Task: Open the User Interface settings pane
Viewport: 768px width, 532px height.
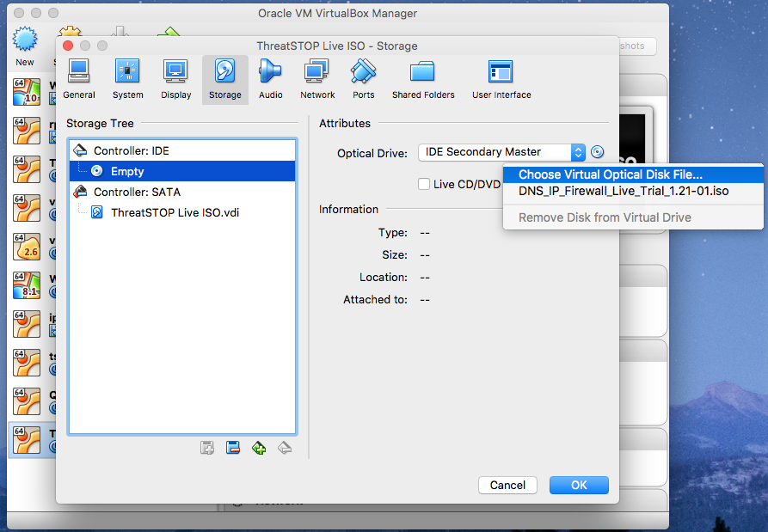Action: click(x=501, y=79)
